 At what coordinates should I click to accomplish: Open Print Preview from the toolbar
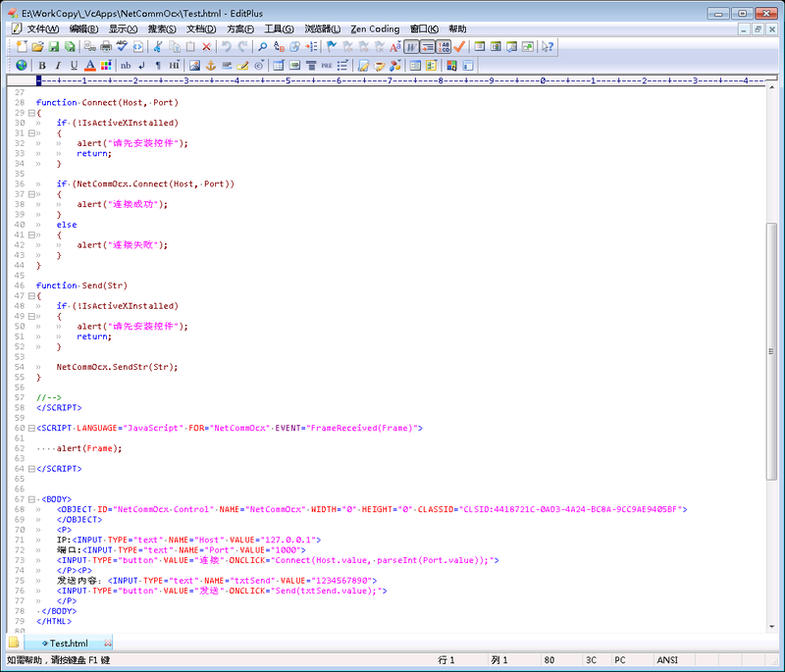point(90,47)
